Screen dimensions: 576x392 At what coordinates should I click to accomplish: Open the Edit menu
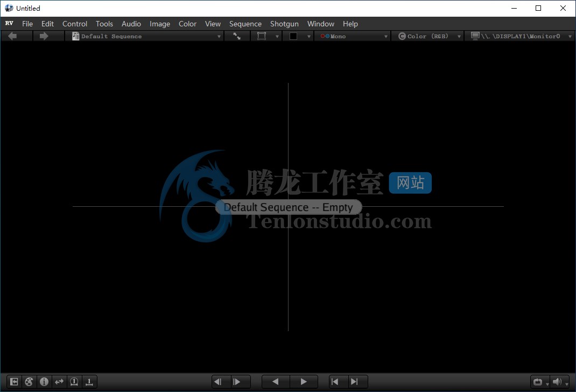47,24
